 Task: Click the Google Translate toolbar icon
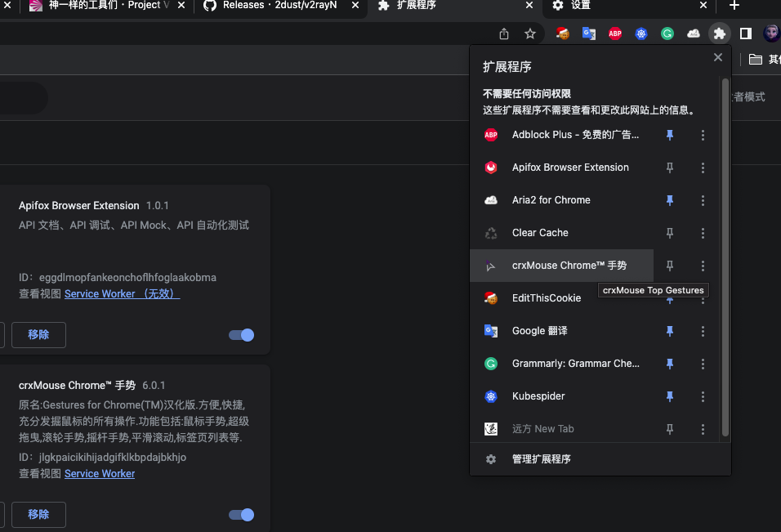click(589, 34)
